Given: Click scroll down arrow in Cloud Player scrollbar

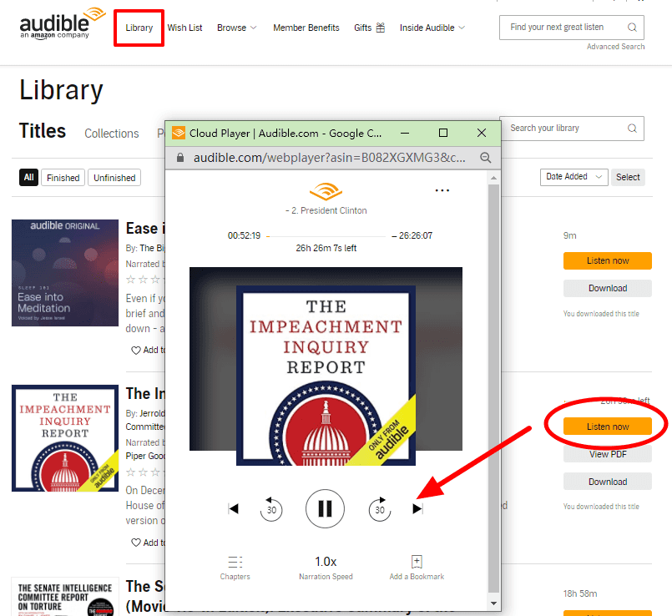Looking at the screenshot, I should coord(493,603).
